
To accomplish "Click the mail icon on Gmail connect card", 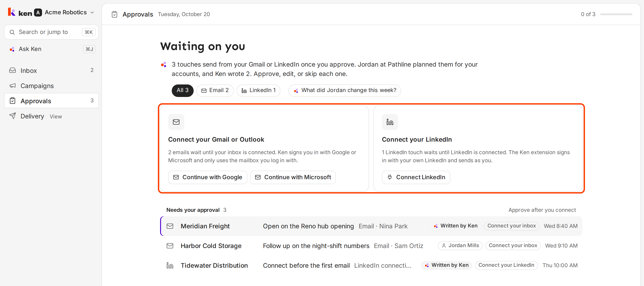I will [176, 122].
